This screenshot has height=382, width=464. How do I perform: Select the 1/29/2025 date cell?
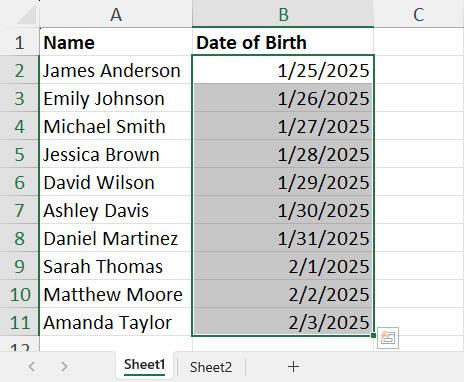[283, 182]
